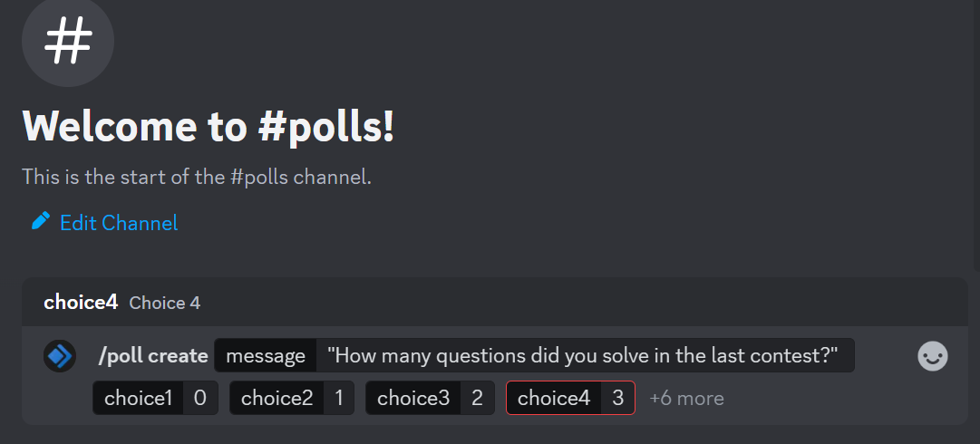Click the pencil icon beside Edit Channel
The image size is (980, 444).
[40, 222]
